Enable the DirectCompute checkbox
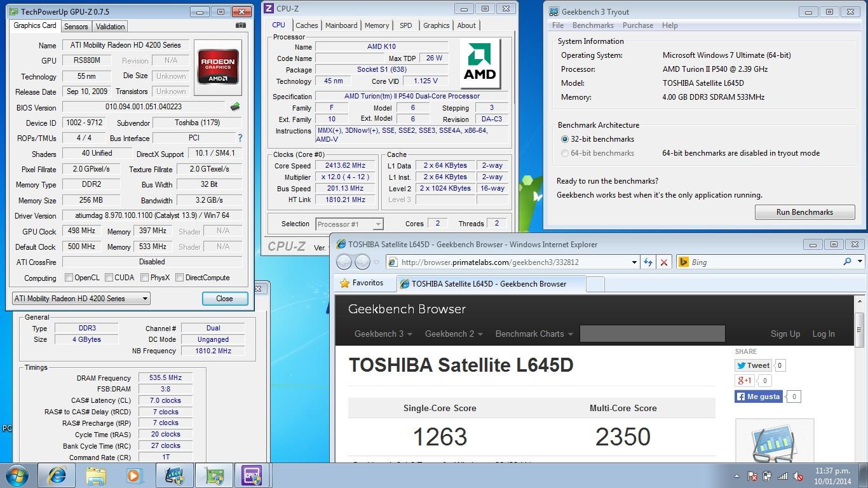 [179, 278]
